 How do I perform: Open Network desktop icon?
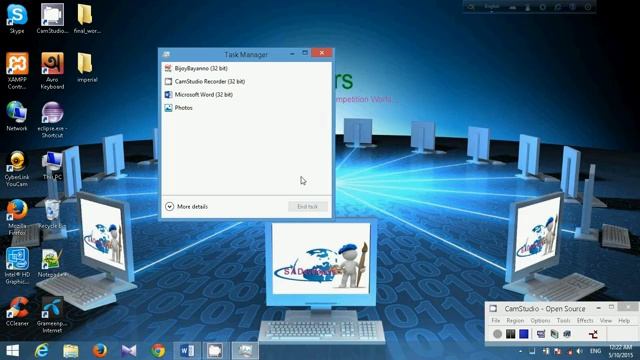tap(17, 116)
